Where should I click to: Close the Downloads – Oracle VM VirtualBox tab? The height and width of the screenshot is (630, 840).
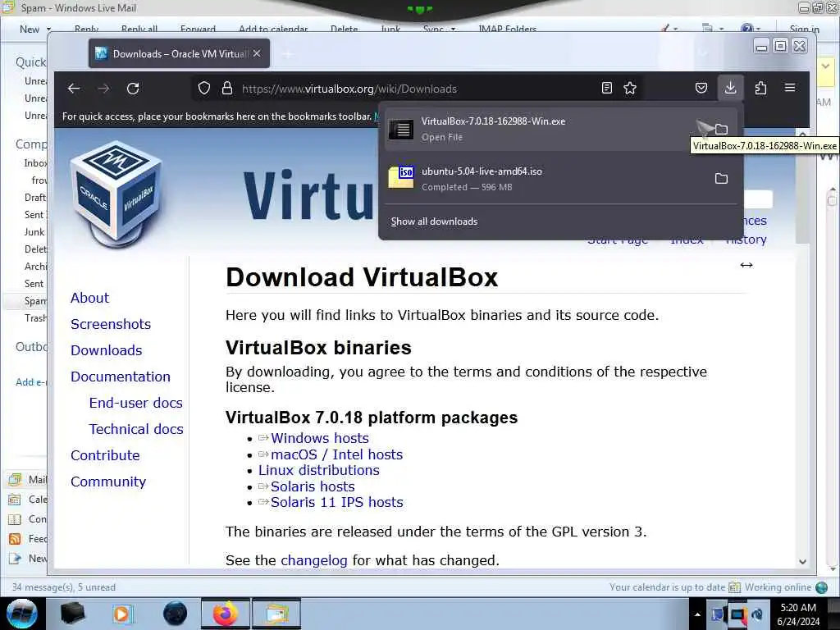click(x=257, y=53)
